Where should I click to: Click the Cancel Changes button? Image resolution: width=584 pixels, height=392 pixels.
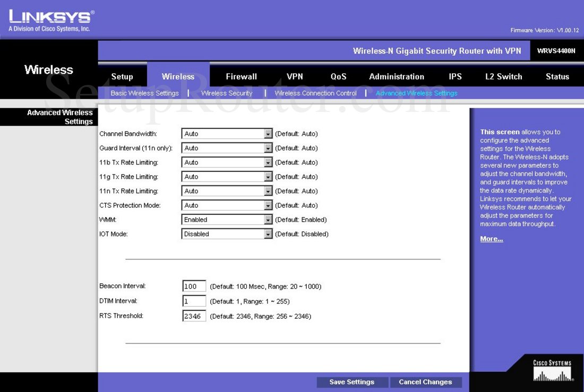tap(426, 382)
